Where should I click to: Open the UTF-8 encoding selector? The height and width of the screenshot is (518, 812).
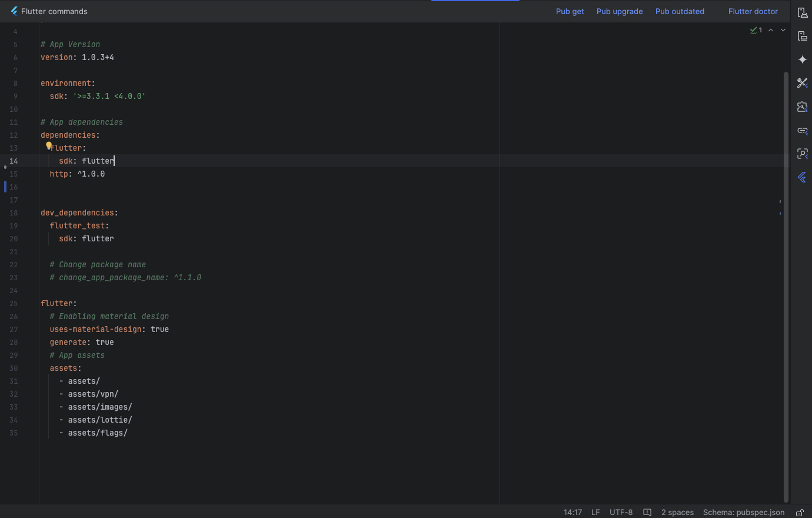point(621,513)
